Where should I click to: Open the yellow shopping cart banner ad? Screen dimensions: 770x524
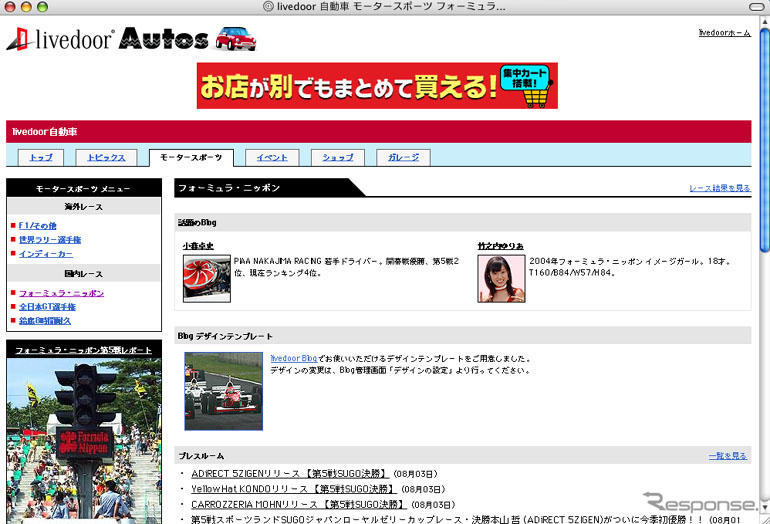[377, 86]
